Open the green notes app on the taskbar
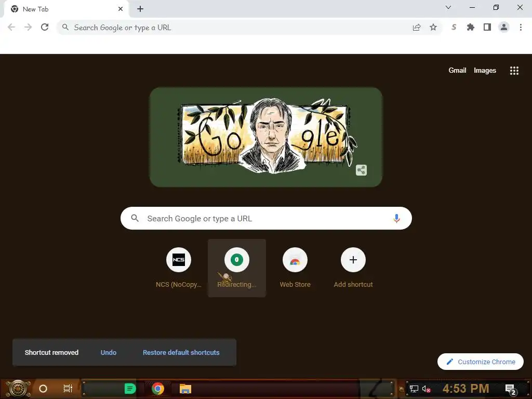The image size is (532, 399). coord(130,389)
